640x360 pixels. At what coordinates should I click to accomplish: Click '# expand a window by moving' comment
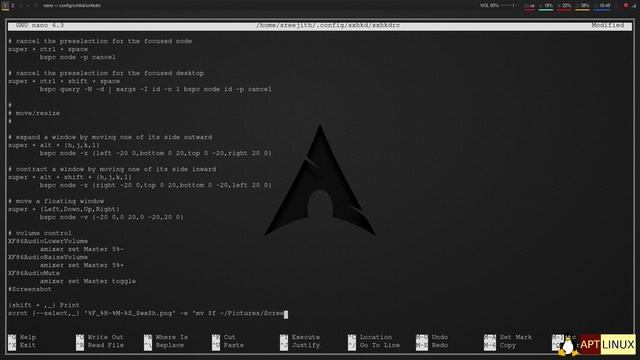(110, 137)
